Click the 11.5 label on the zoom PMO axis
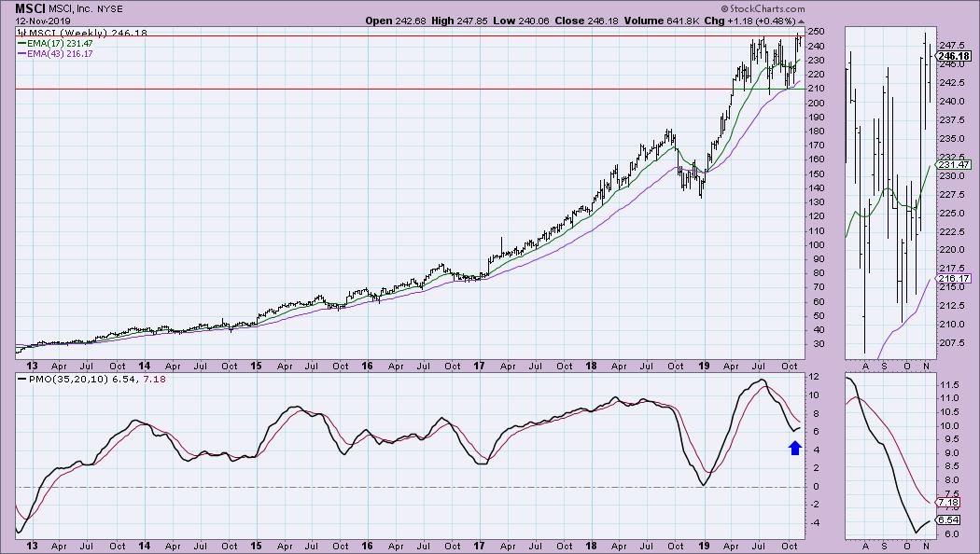The height and width of the screenshot is (554, 980). coord(947,384)
